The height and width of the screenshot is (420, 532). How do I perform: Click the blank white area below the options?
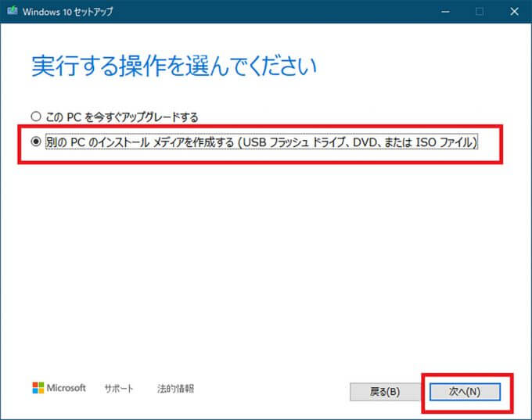click(x=264, y=264)
